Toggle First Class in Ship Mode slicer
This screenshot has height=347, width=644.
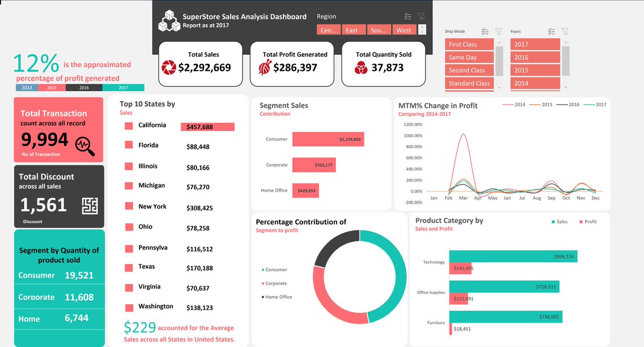coord(469,43)
